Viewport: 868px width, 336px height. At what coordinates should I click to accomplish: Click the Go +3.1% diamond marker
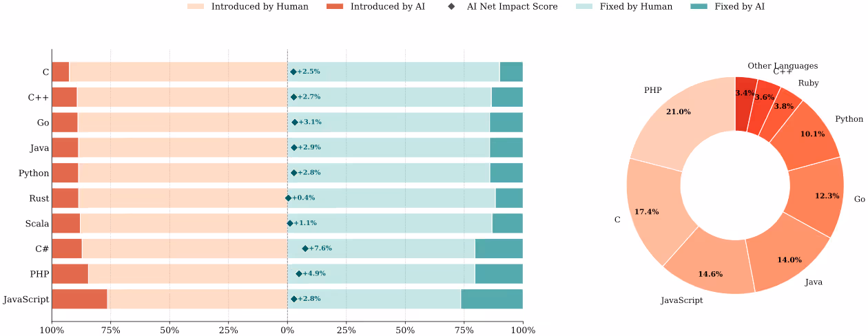(x=295, y=123)
